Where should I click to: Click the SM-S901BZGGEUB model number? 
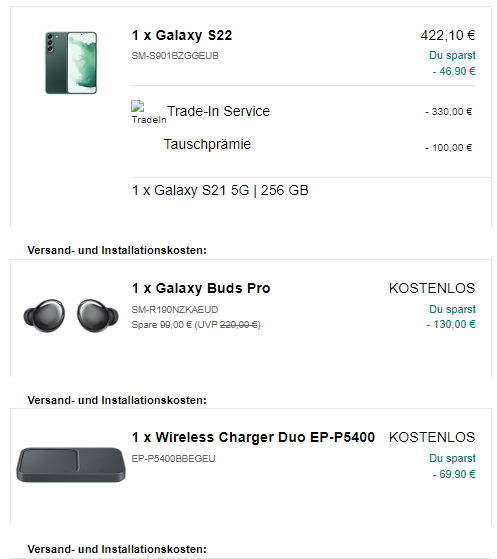click(175, 56)
